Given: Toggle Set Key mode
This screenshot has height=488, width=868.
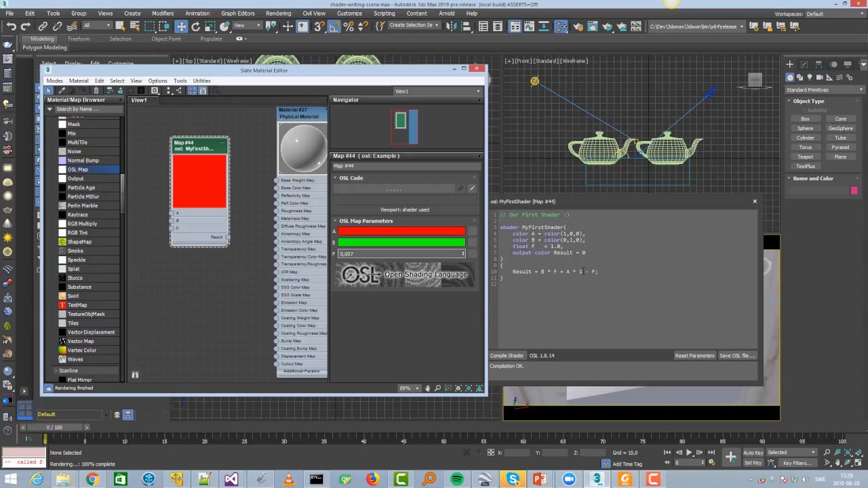Looking at the screenshot, I should tap(753, 463).
